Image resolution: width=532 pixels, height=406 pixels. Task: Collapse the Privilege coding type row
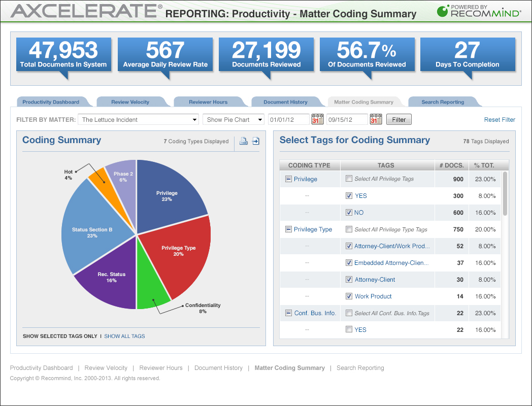click(288, 179)
